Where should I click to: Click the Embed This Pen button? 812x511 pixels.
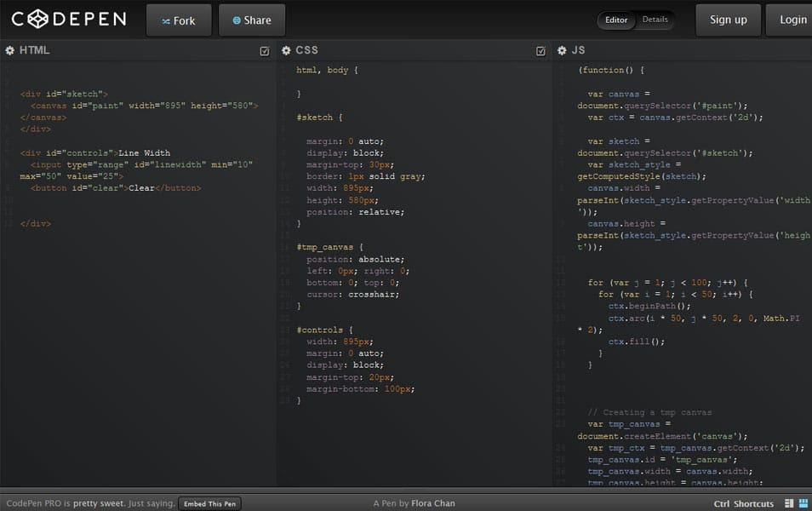pos(209,503)
